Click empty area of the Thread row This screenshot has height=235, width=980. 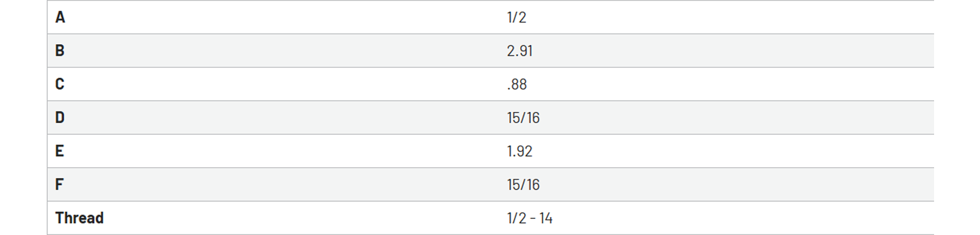(x=728, y=218)
